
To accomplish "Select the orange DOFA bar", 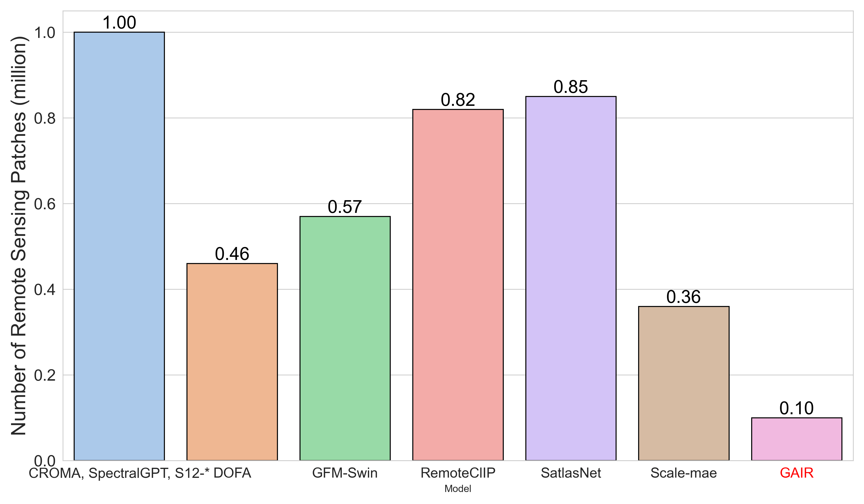I will (232, 361).
